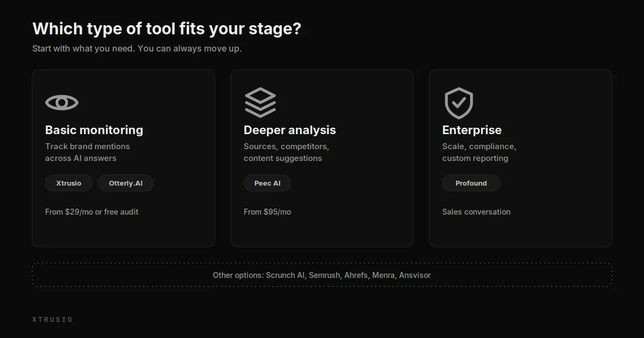Click 'Scale, compliance, custom reporting' description
The image size is (644, 338).
point(479,152)
